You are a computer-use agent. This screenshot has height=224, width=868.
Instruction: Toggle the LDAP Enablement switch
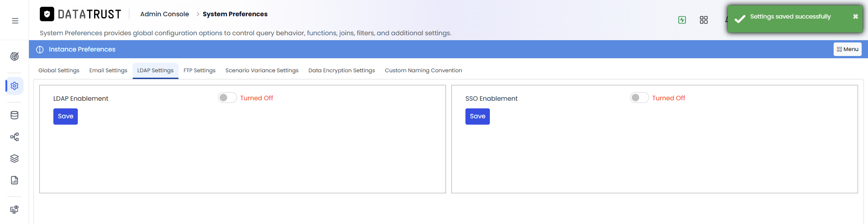click(x=228, y=98)
